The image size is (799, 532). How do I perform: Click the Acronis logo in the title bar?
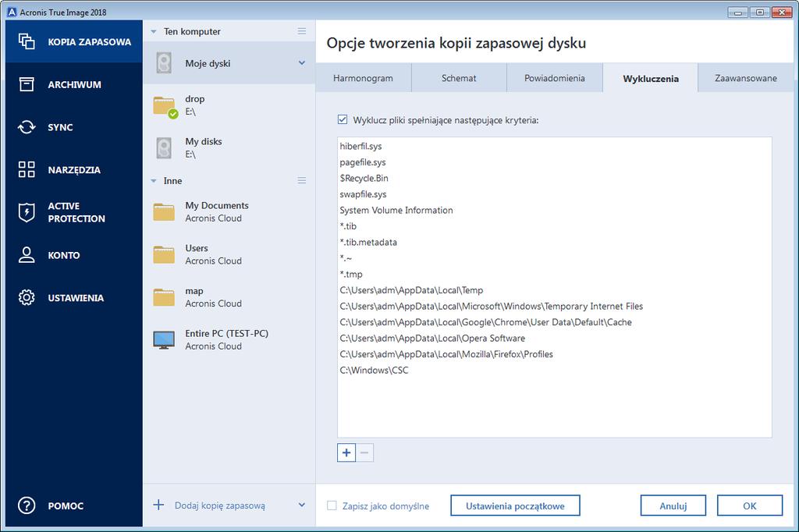pos(12,12)
